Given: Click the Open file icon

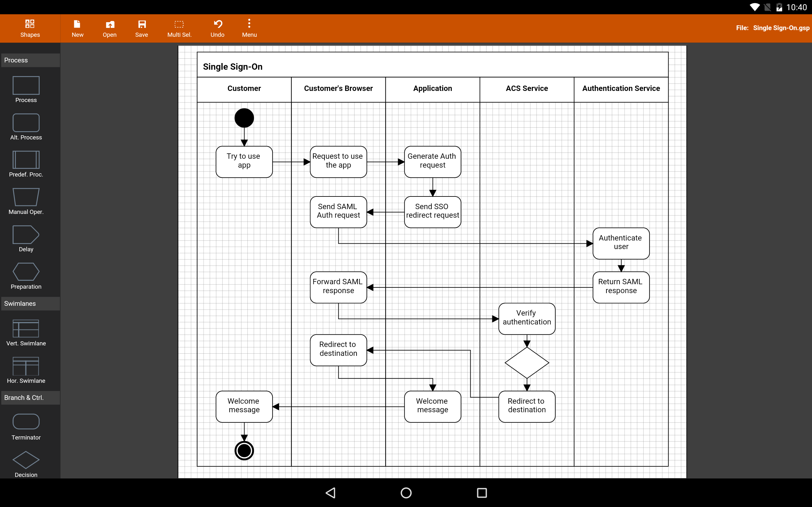Looking at the screenshot, I should 109,28.
